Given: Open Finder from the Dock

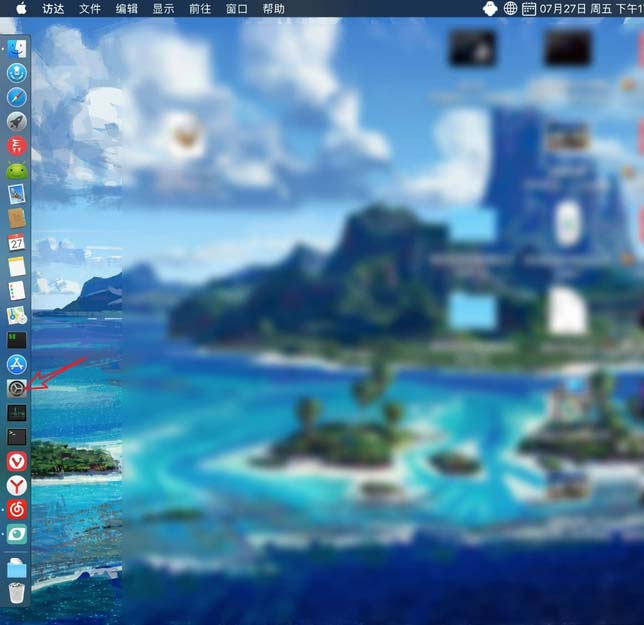Looking at the screenshot, I should click(x=16, y=49).
